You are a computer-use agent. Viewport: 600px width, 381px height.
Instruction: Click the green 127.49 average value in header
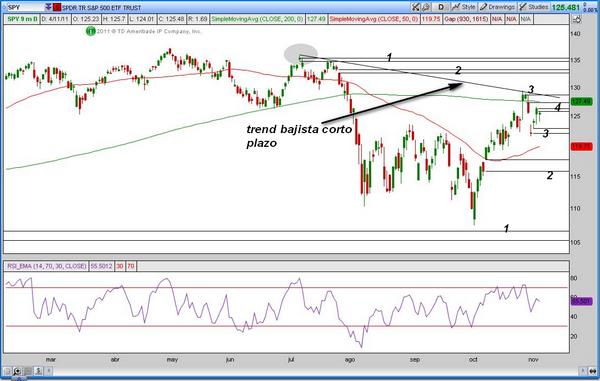[316, 19]
